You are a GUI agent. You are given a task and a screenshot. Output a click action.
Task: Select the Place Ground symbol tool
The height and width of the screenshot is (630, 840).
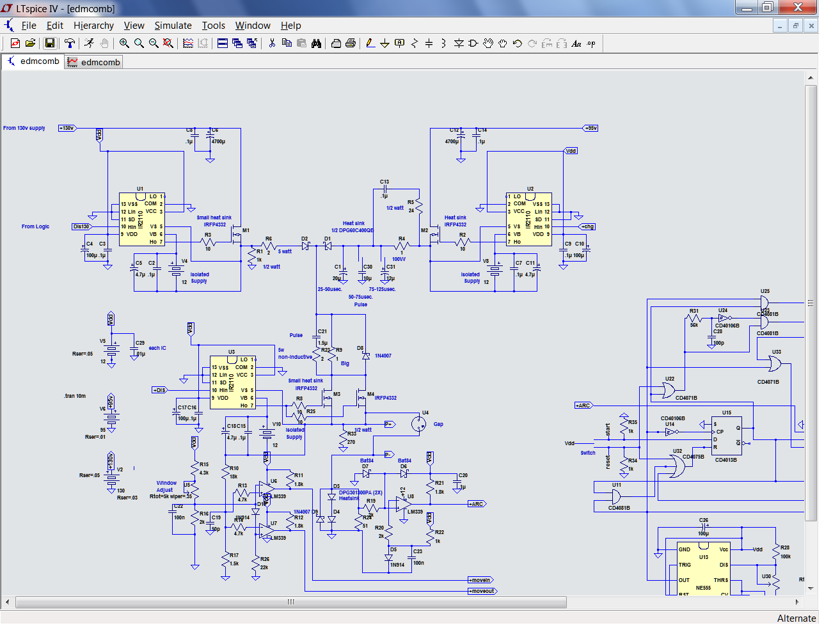pos(384,43)
